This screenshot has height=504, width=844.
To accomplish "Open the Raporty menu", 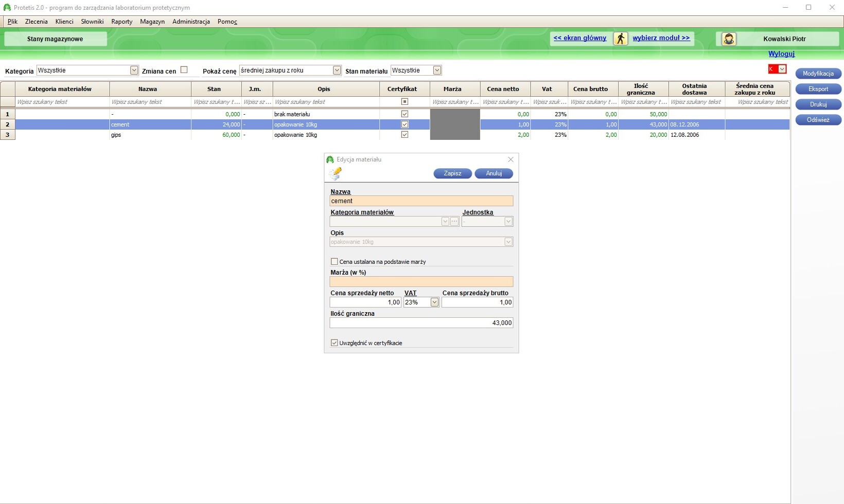I will pyautogui.click(x=122, y=22).
